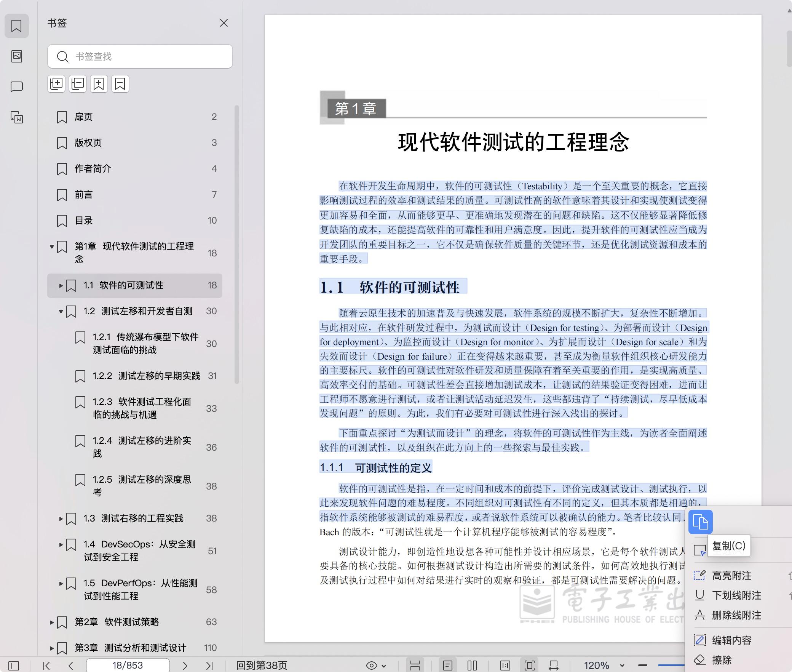792x672 pixels.
Task: Click 回到第38页 link
Action: click(262, 666)
